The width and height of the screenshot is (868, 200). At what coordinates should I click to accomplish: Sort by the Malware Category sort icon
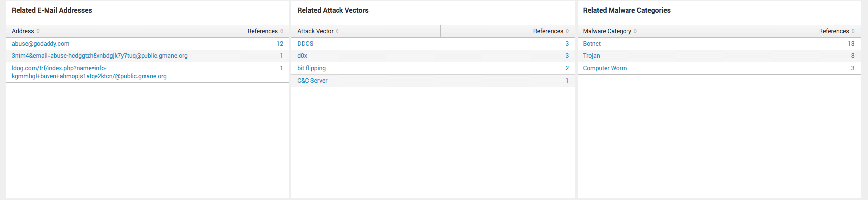[x=635, y=31]
